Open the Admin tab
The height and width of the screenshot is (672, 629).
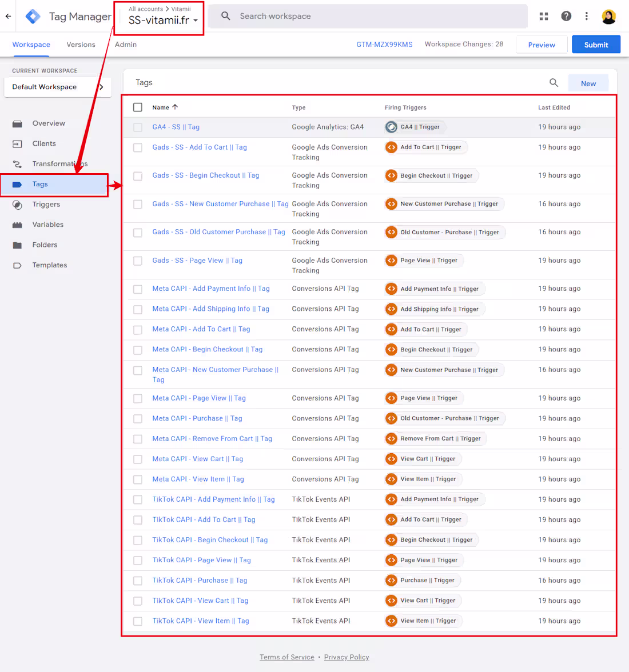125,44
